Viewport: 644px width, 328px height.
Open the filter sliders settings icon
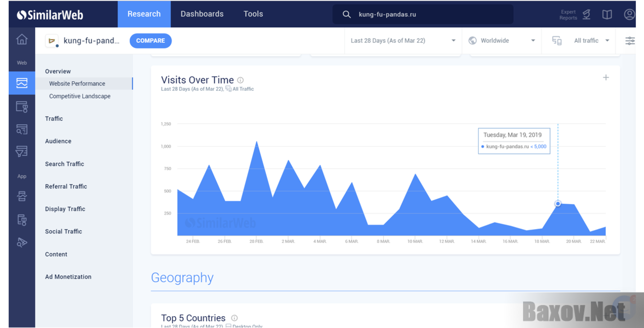630,41
